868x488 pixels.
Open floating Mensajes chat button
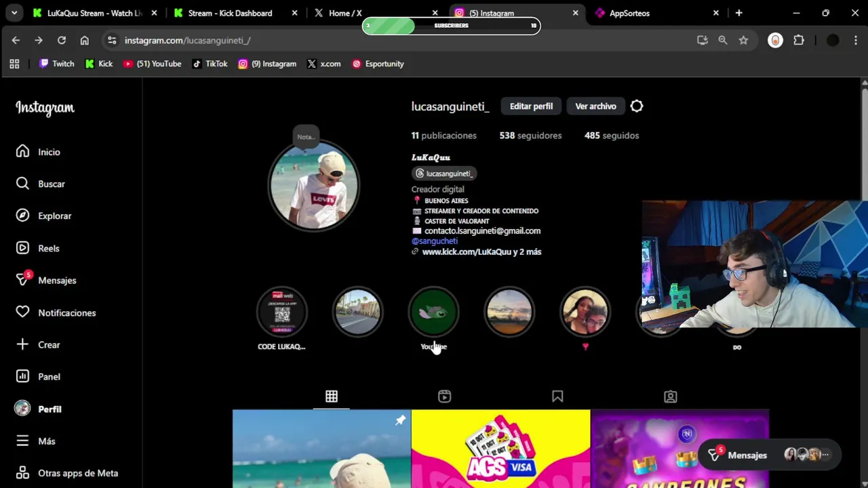(x=770, y=455)
